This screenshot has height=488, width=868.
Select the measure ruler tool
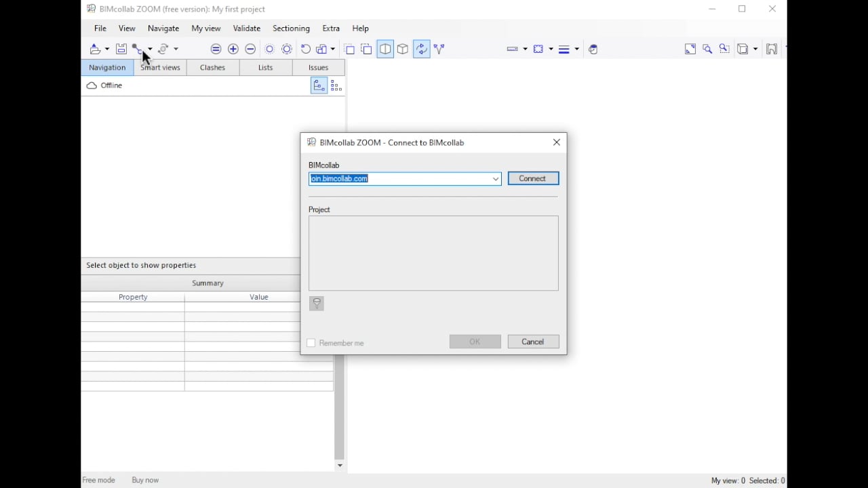pos(513,49)
